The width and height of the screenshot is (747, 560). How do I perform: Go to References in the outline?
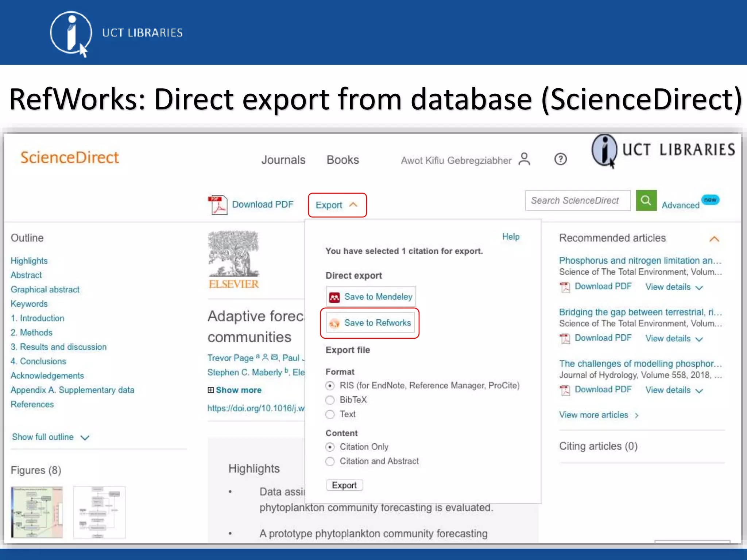32,404
